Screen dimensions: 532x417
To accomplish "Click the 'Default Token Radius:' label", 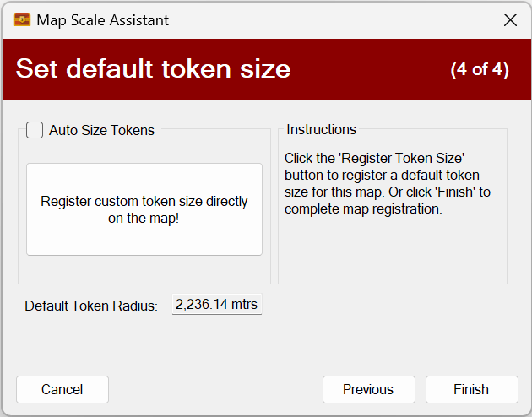I will (x=91, y=306).
